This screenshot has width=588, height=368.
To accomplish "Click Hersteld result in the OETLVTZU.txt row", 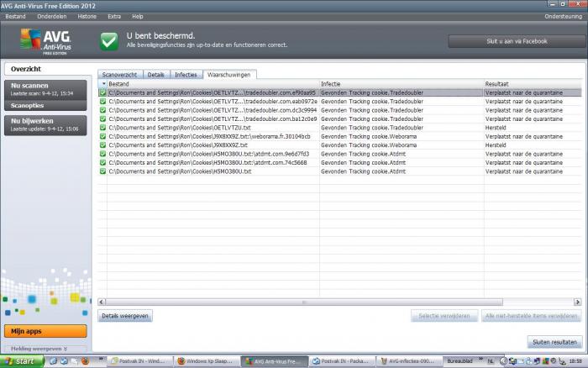I will (x=496, y=128).
